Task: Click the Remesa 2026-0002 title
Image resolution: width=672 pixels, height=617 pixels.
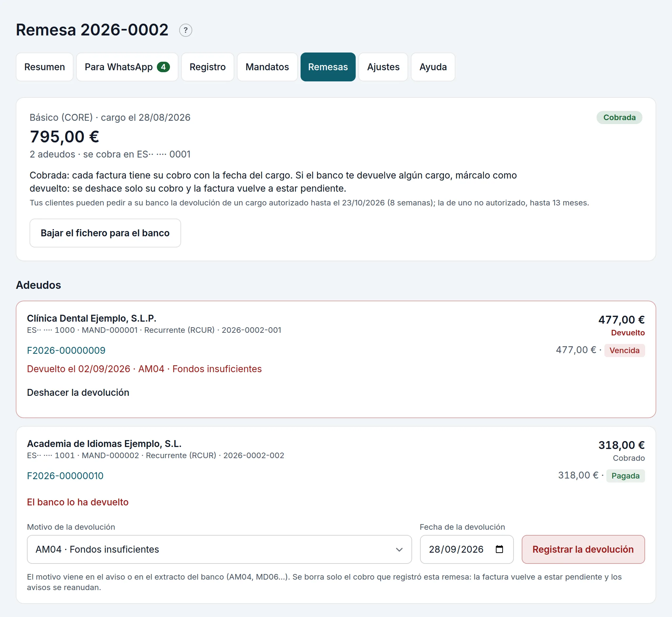Action: pos(92,30)
